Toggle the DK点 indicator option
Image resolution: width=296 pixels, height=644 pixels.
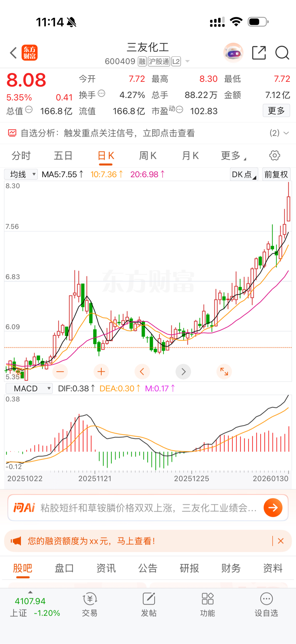(244, 174)
